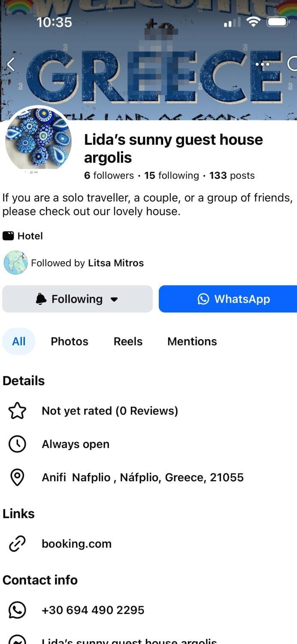
Task: Tap the star rating icon
Action: coord(17,411)
